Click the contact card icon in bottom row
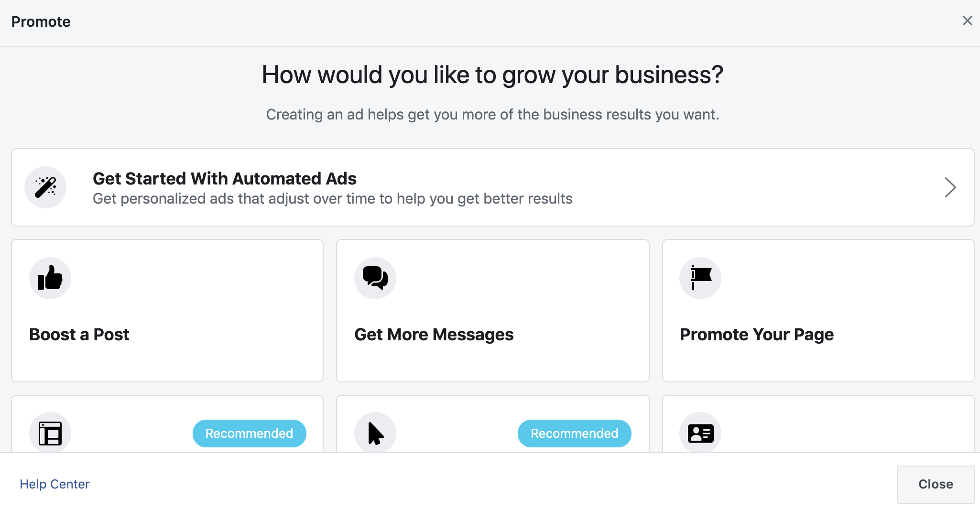The height and width of the screenshot is (510, 980). [x=700, y=433]
